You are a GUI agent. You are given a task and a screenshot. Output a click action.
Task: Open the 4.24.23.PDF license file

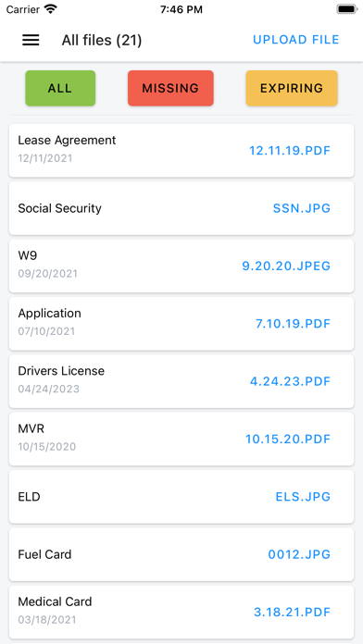pyautogui.click(x=290, y=381)
